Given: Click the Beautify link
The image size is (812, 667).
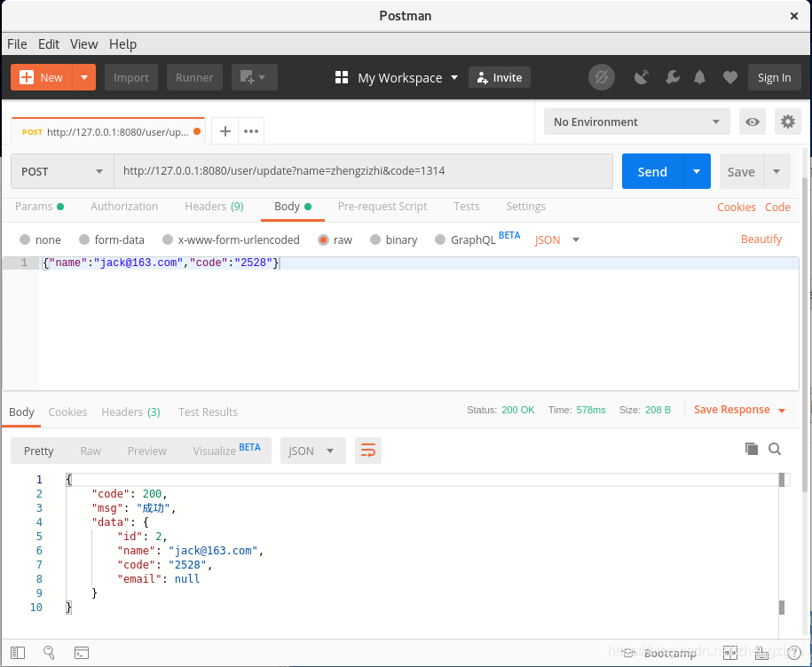Looking at the screenshot, I should click(x=761, y=239).
